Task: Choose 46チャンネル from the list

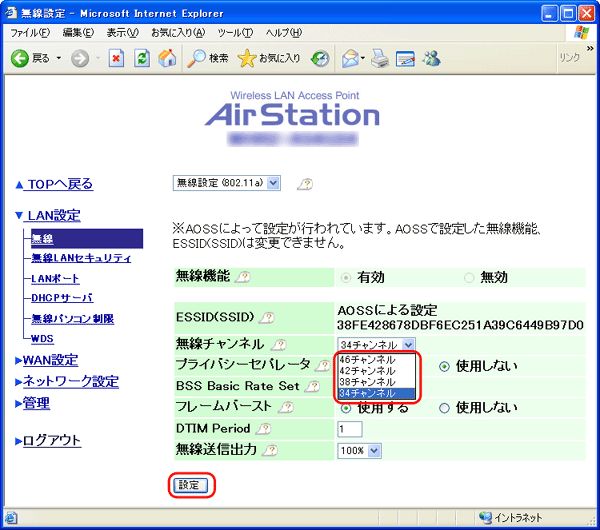Action: tap(376, 359)
